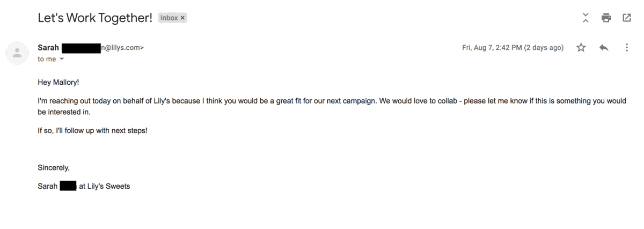
Task: Open the three-dot More options menu
Action: coord(627,48)
